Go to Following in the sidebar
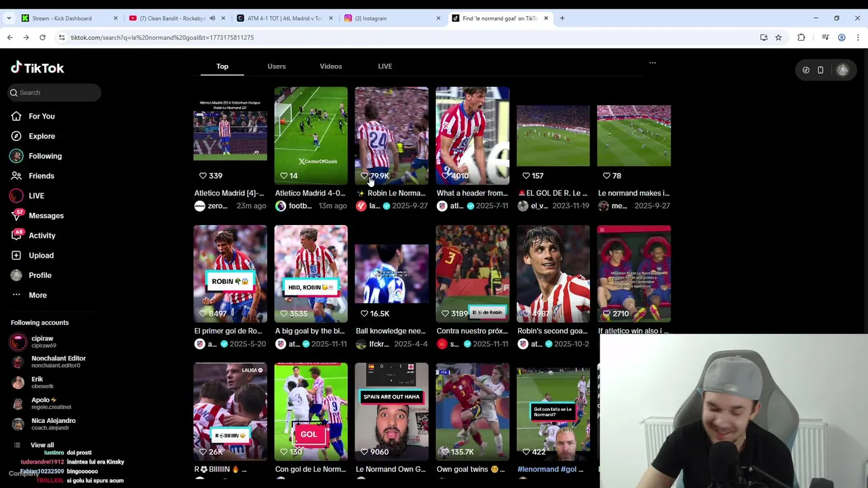This screenshot has height=488, width=868. tap(45, 156)
